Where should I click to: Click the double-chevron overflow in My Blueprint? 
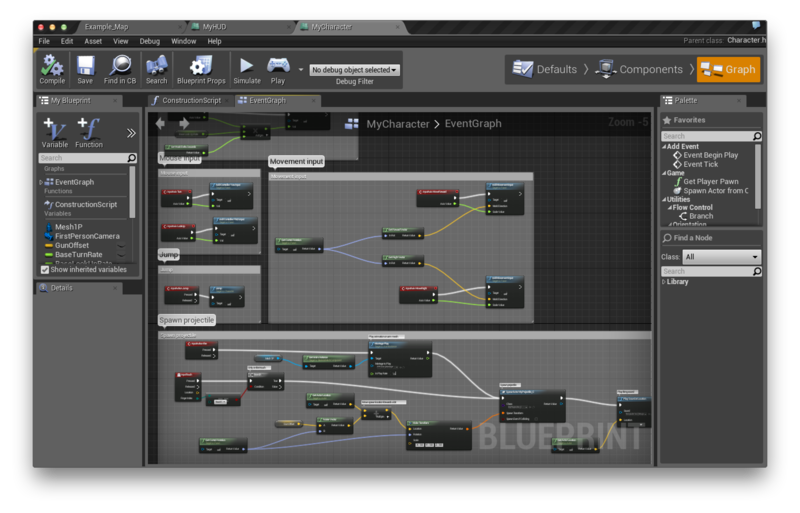point(131,133)
